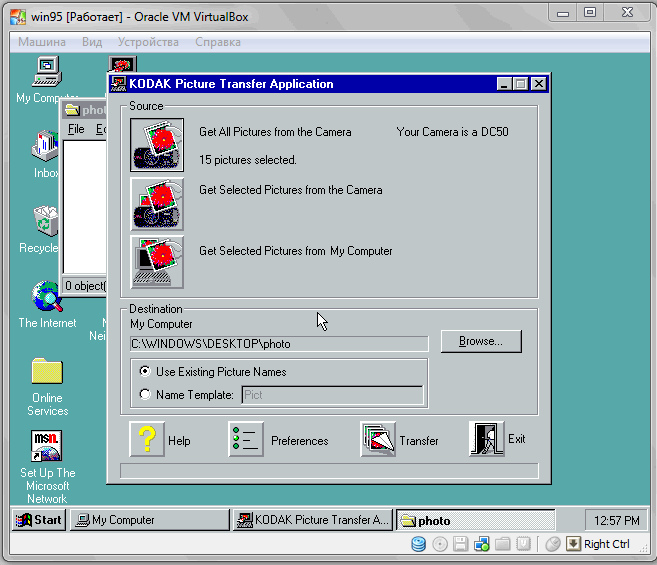Open Help with the question mark icon
This screenshot has width=657, height=565.
pyautogui.click(x=147, y=439)
